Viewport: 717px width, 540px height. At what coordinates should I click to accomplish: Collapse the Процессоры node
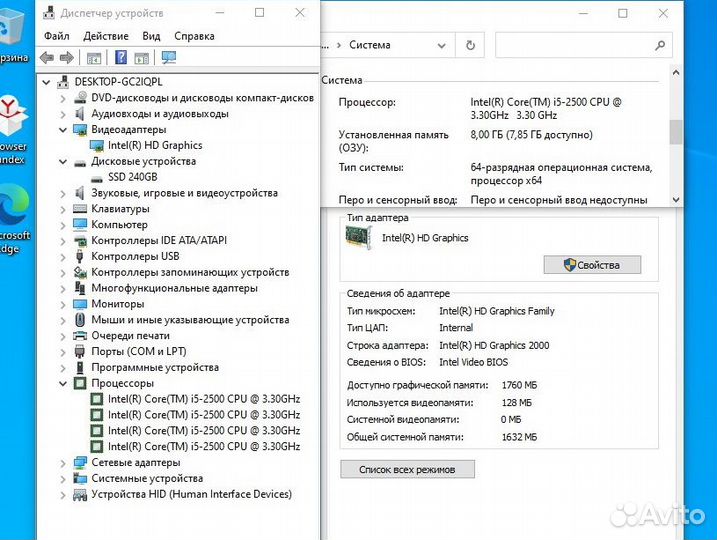pos(63,384)
